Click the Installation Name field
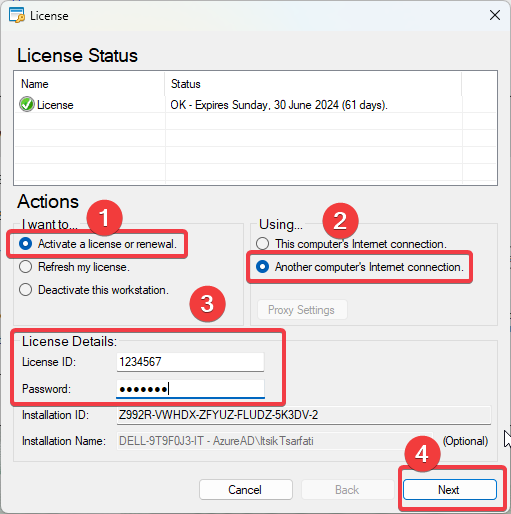Viewport: 511px width, 514px height. click(x=275, y=441)
